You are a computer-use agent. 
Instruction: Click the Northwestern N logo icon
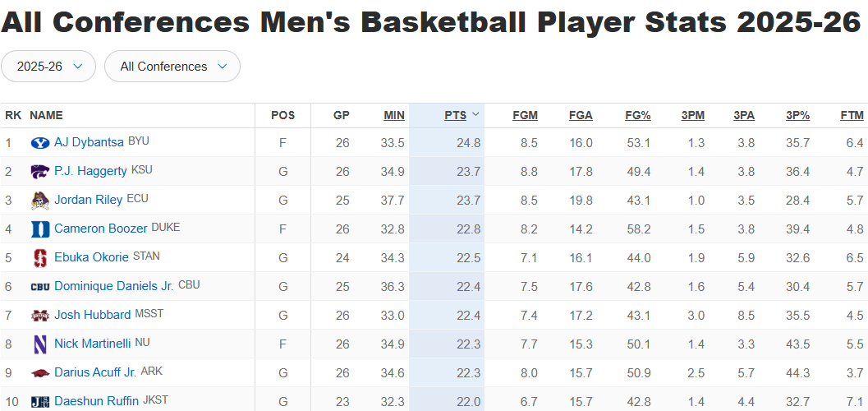tap(40, 344)
